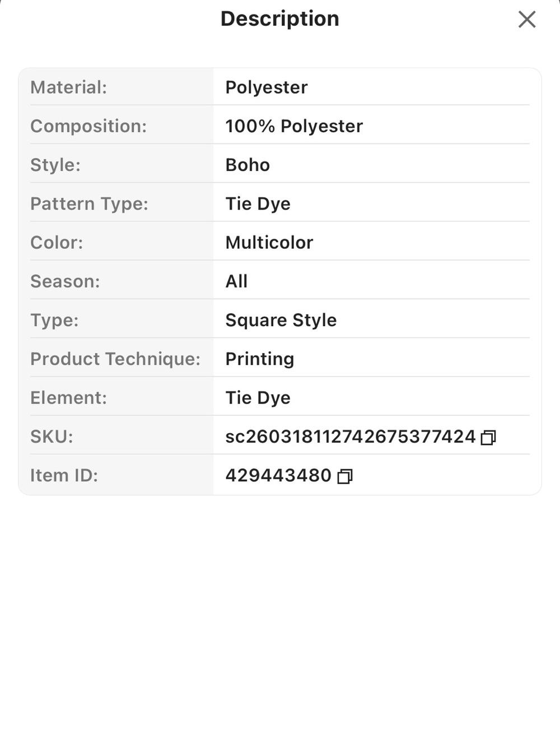Click the Item ID label
This screenshot has width=560, height=747.
(64, 475)
